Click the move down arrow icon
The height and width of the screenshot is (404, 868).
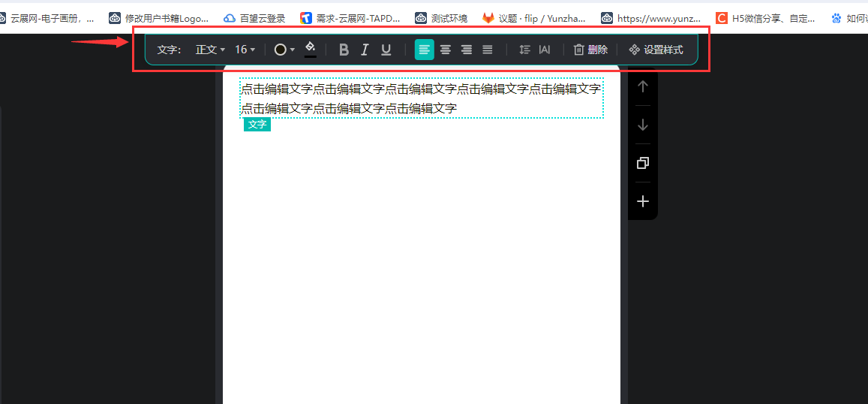click(642, 125)
